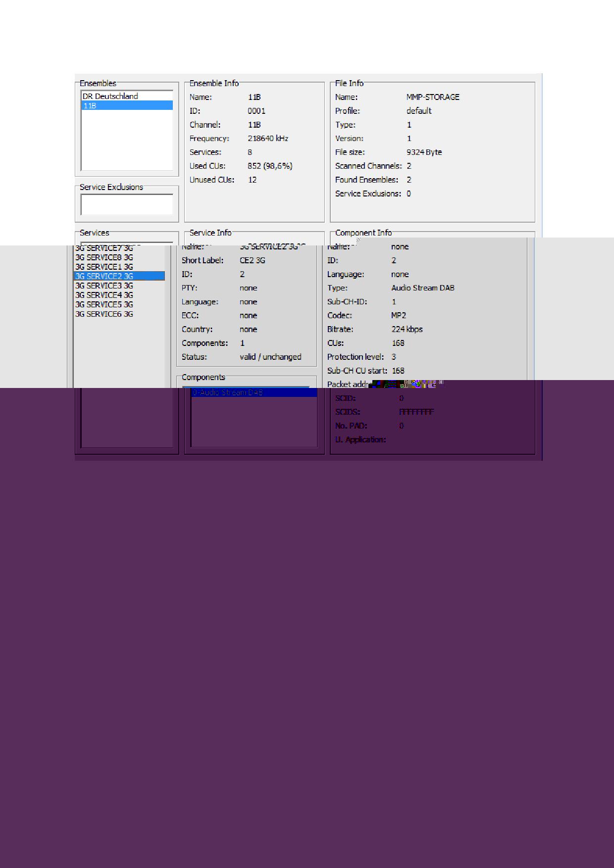This screenshot has height=868, width=614.
Task: Click the empty Service Exclusions list box
Action: click(127, 204)
